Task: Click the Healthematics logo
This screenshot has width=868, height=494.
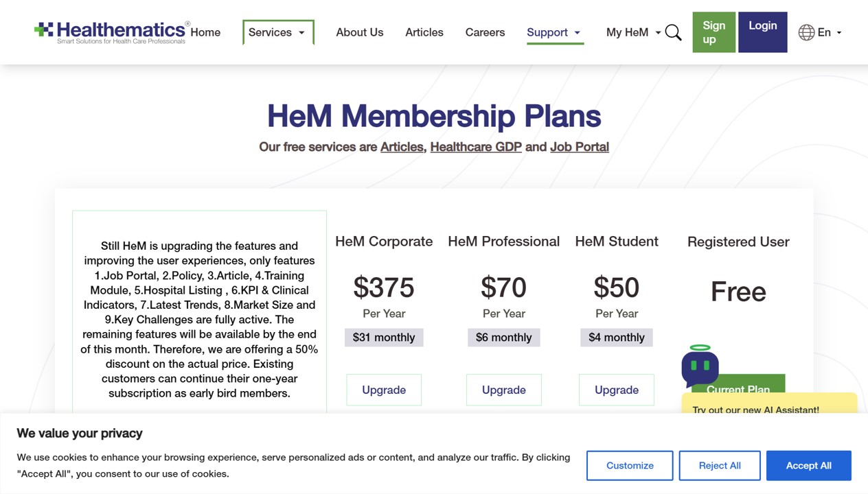Action: [x=112, y=32]
